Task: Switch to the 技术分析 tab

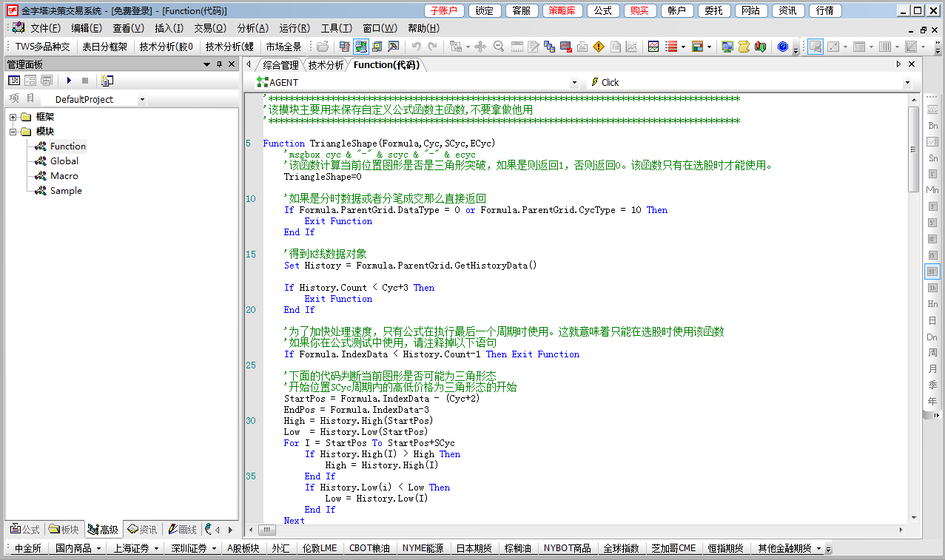Action: point(326,65)
